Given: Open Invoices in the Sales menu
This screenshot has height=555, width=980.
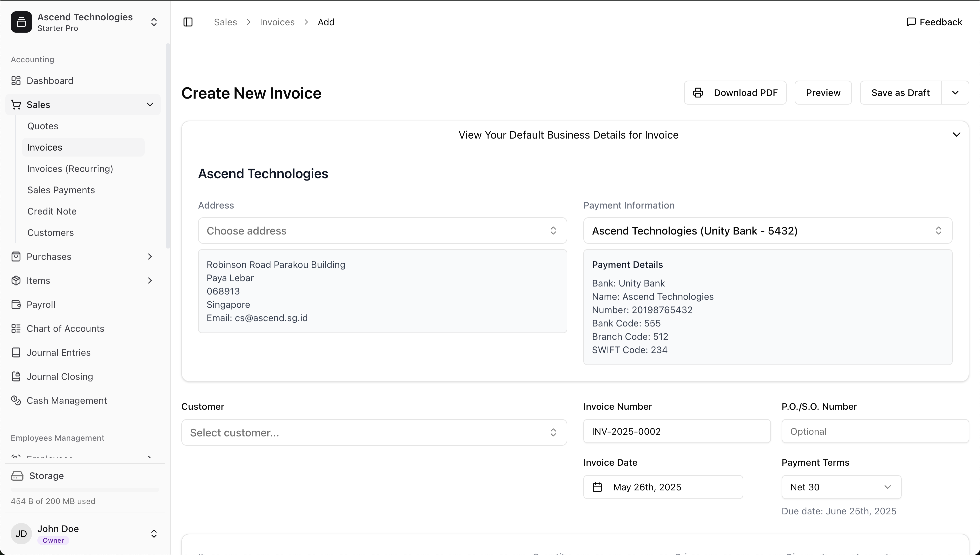Looking at the screenshot, I should (x=83, y=147).
